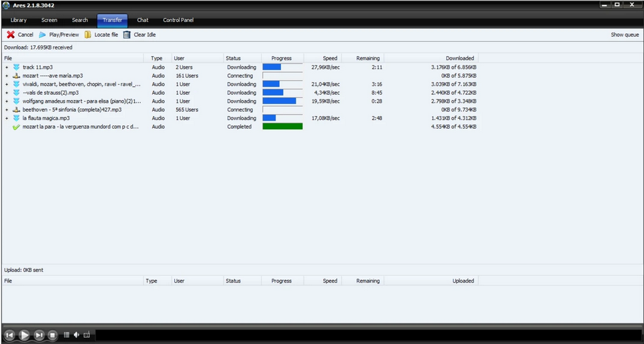Expand the track 11.mp3 download row
Screen dimensions: 644x344
coord(7,67)
